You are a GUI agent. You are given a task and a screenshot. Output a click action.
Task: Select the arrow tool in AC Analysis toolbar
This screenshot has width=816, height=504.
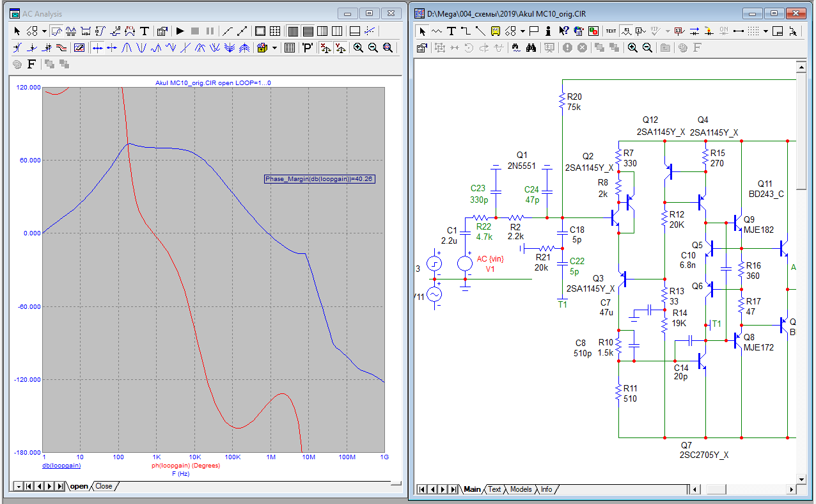click(x=17, y=31)
